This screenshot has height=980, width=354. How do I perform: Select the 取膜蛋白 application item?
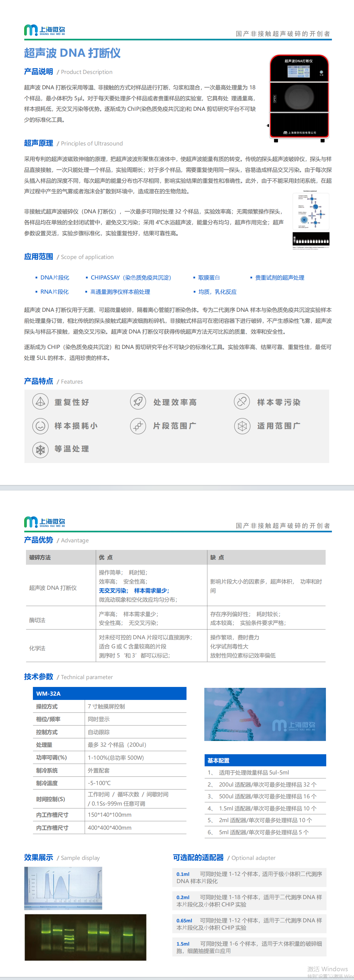tap(209, 278)
